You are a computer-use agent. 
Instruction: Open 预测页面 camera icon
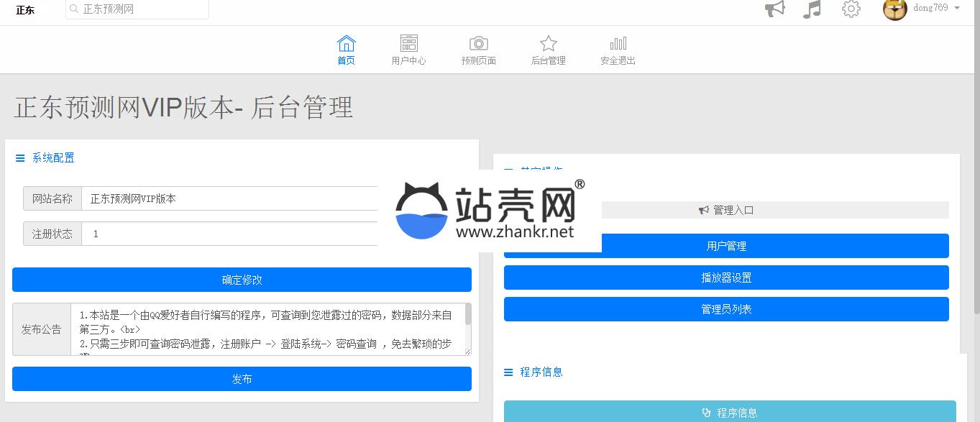(478, 44)
